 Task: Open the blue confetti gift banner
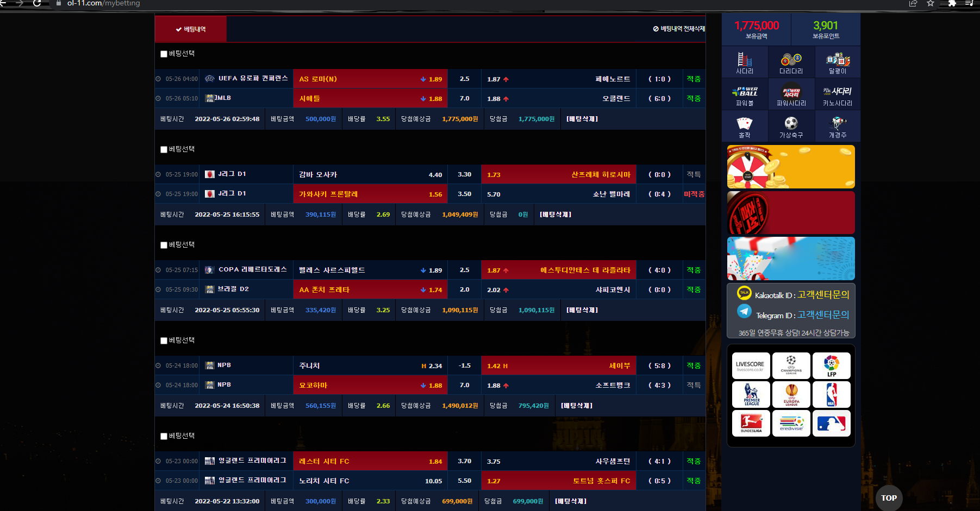(791, 258)
